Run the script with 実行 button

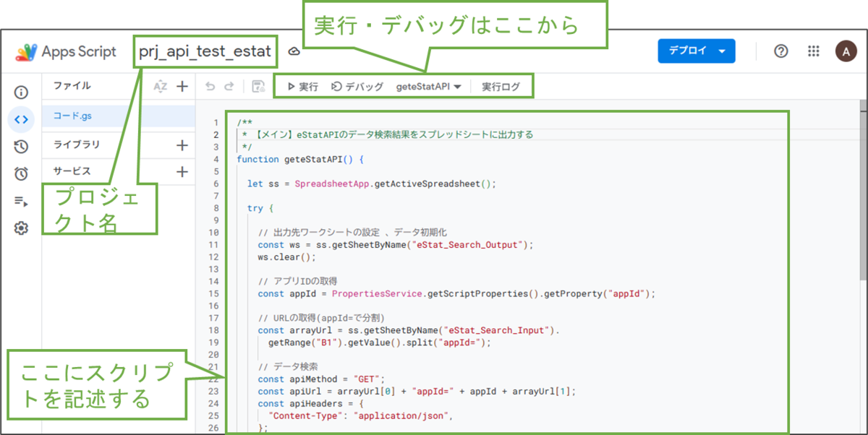pos(302,86)
